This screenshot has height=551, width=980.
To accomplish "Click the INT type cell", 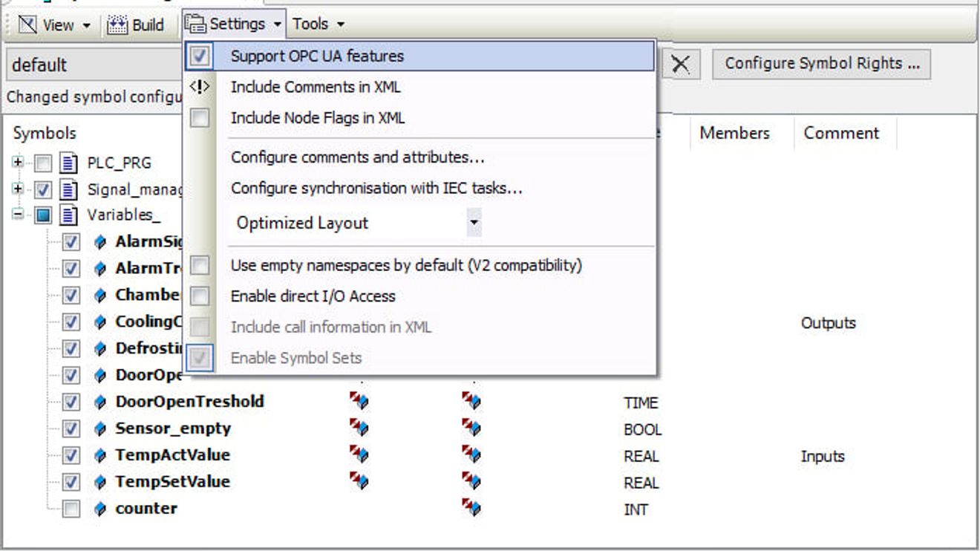I will 636,510.
